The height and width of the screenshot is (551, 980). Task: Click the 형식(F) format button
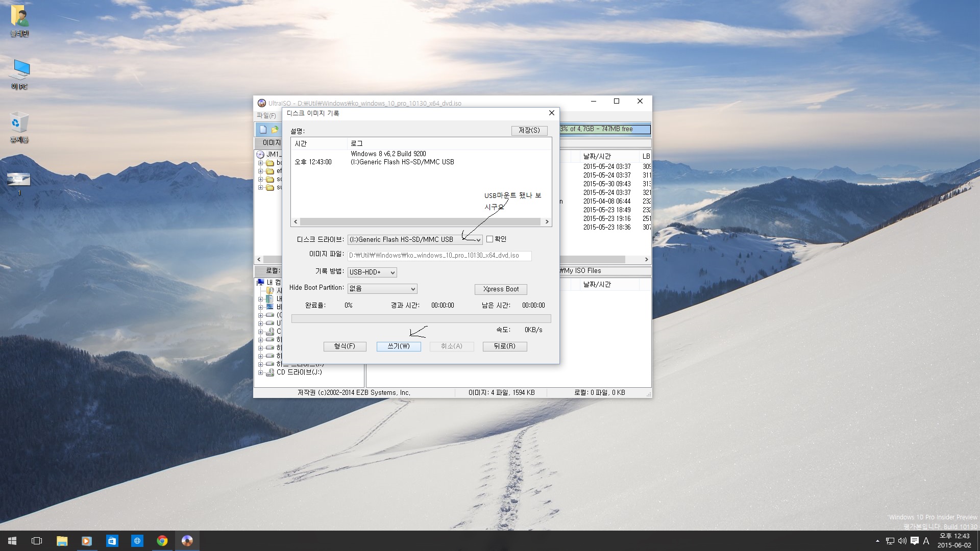pos(345,346)
